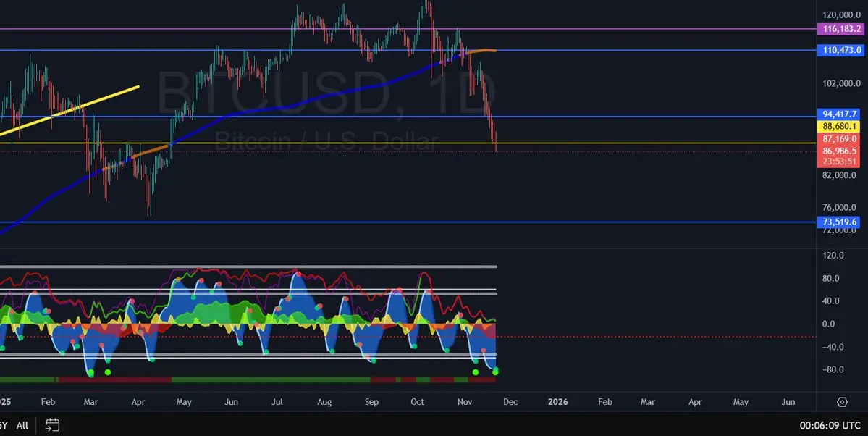Open chart settings gear icon

pos(842,402)
